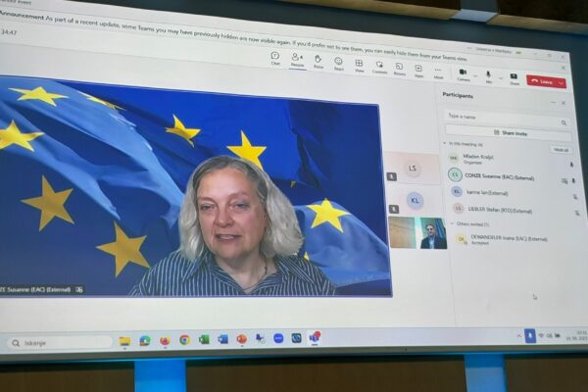Screen dimensions: 588x392
Task: Toggle the Camera on or off
Action: coord(464,75)
